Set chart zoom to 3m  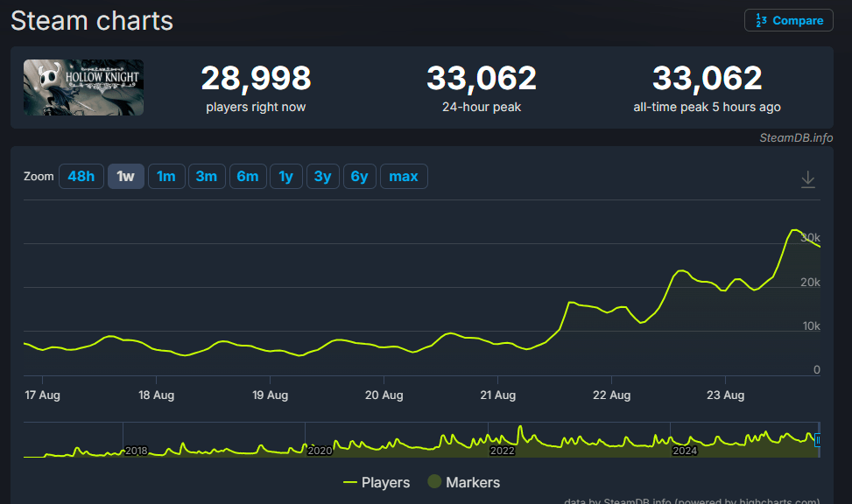click(x=206, y=177)
